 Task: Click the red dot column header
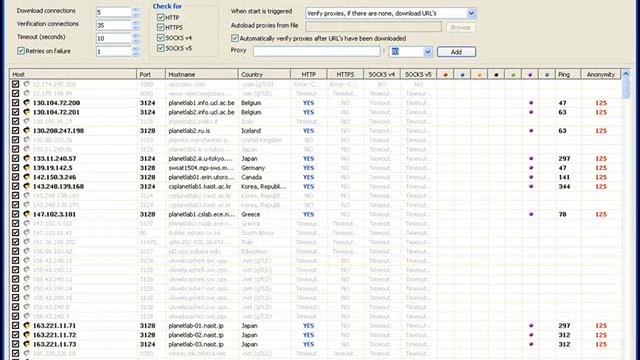[x=445, y=74]
